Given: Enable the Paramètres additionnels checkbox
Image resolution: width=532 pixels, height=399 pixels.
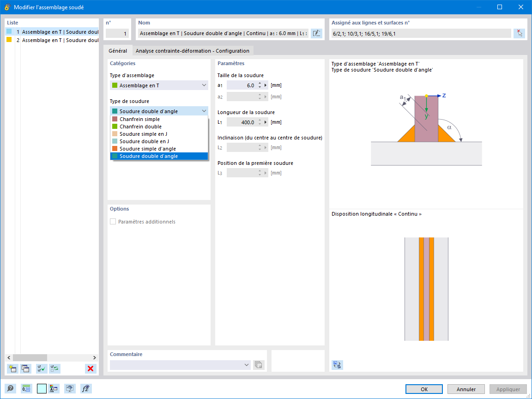Looking at the screenshot, I should point(113,222).
